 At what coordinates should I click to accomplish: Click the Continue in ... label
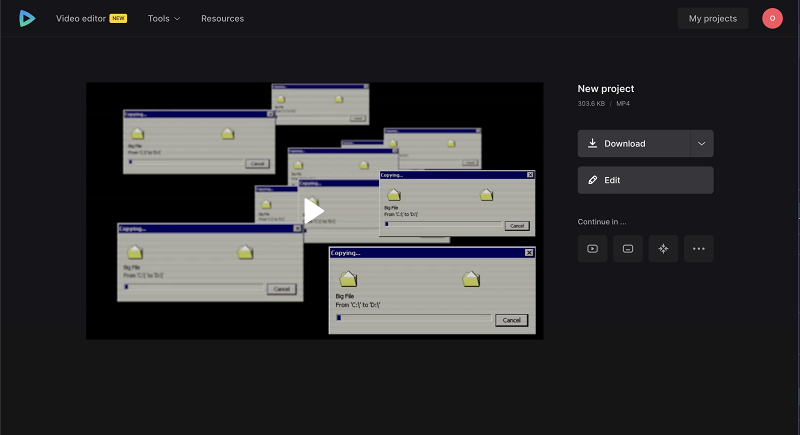pyautogui.click(x=602, y=222)
